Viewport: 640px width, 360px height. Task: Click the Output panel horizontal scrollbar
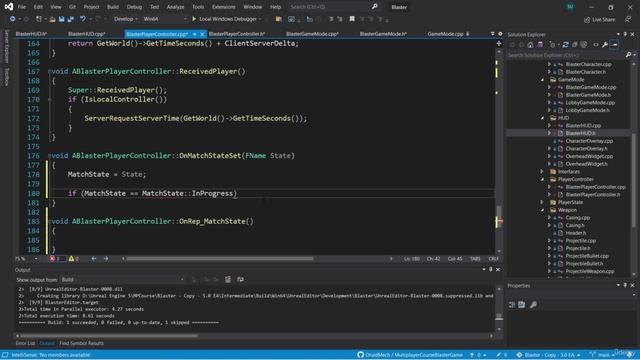109,336
